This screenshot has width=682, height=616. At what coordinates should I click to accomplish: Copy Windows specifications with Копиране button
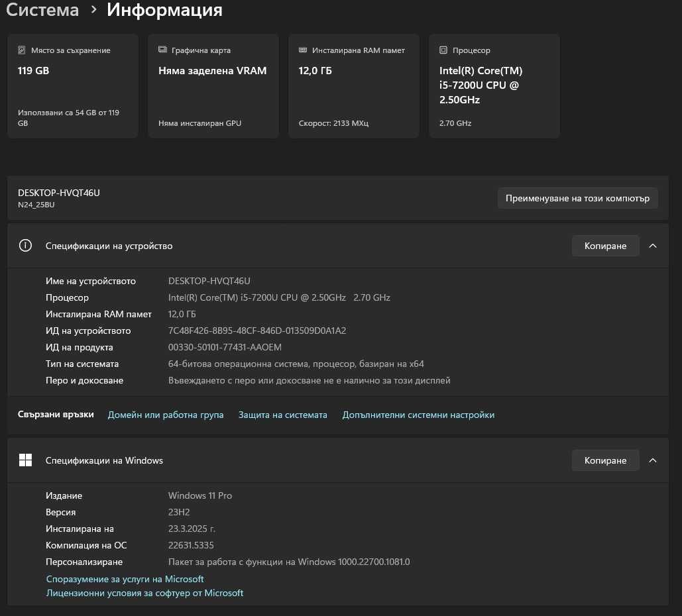(x=605, y=460)
